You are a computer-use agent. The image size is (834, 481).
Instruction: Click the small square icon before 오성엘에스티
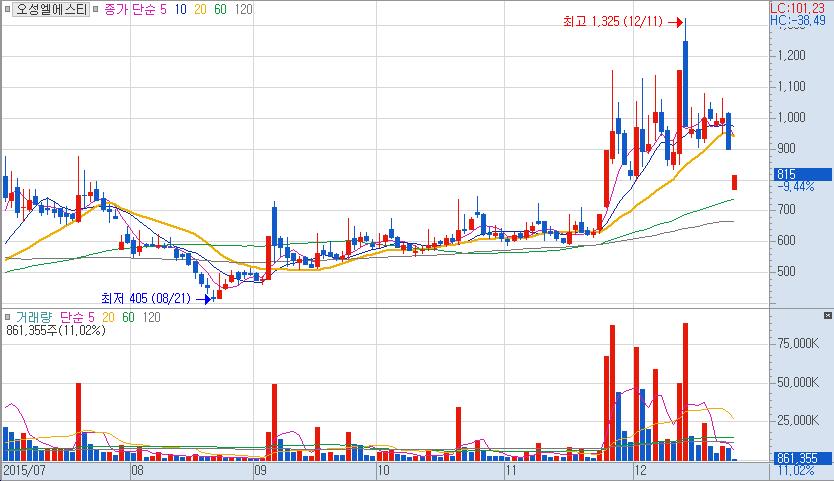[7, 9]
